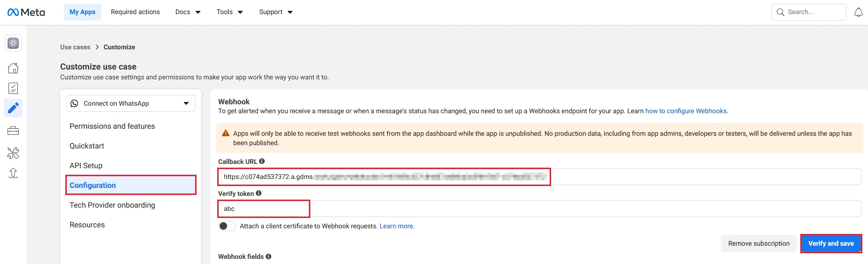Viewport: 868px width, 264px height.
Task: Click the Meta logo
Action: point(26,12)
